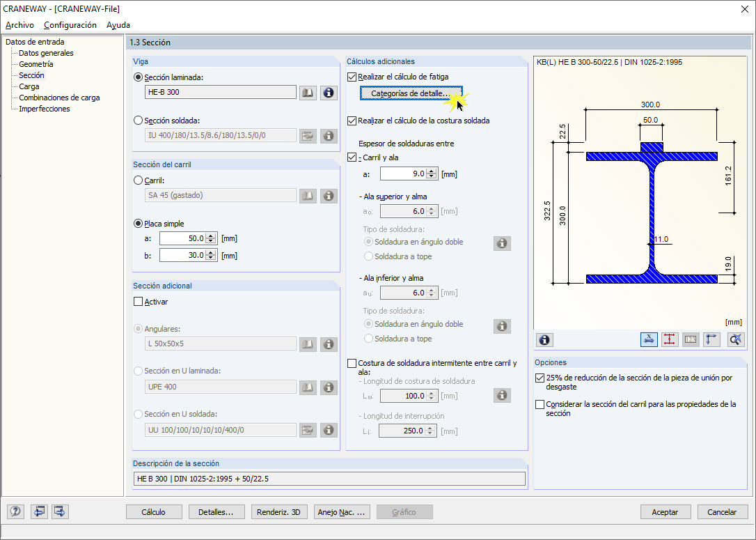Enable intermittent weld seam checkbox
756x540 pixels.
pyautogui.click(x=352, y=364)
